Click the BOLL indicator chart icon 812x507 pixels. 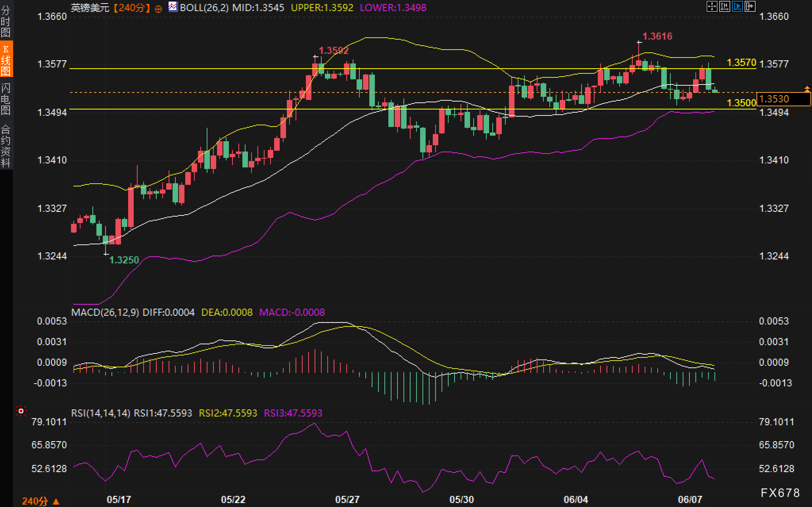[173, 7]
